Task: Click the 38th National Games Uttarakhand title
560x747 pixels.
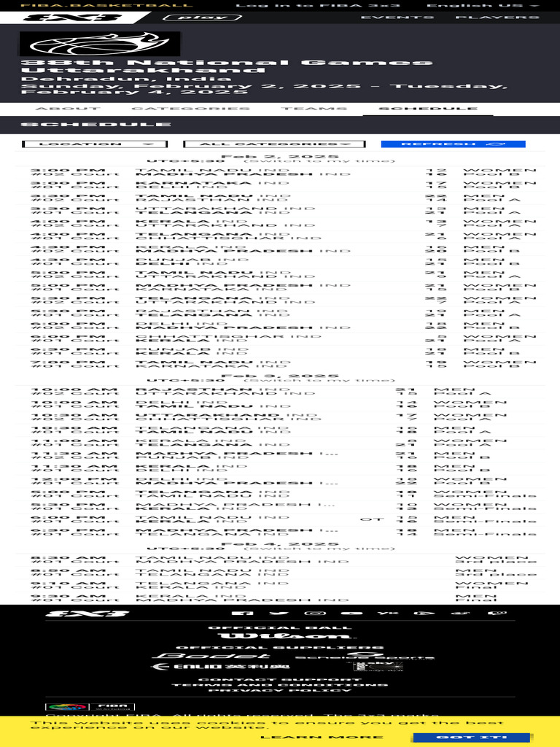Action: 227,66
